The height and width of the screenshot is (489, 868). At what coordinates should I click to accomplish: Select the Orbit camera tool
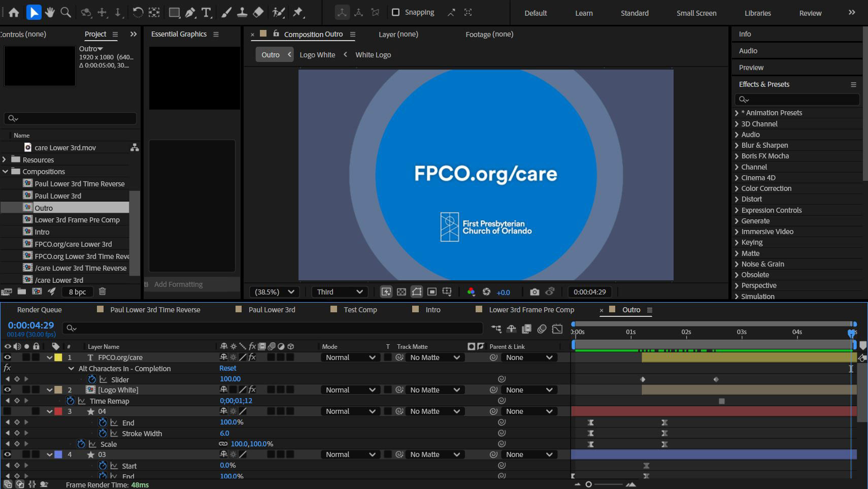[86, 12]
